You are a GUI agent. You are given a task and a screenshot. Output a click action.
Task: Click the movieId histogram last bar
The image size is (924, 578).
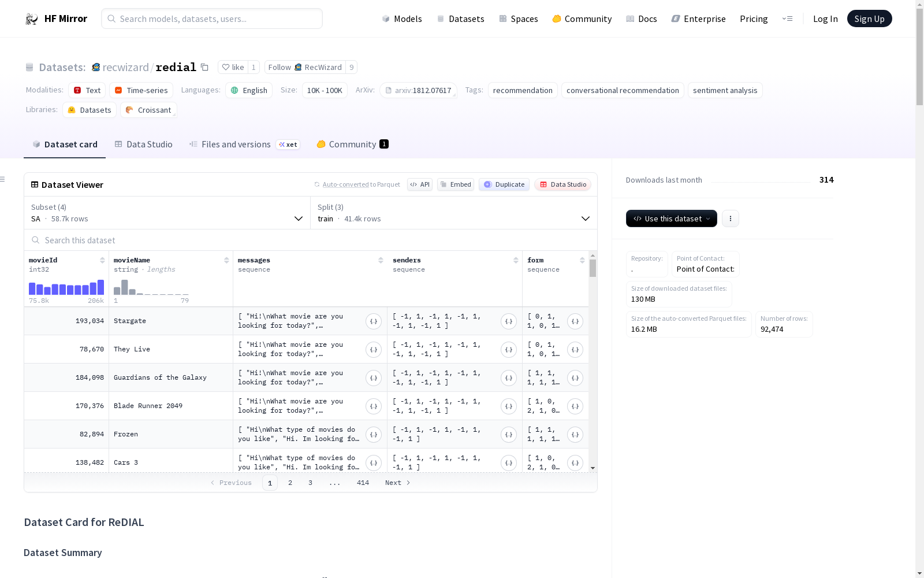[x=101, y=287]
